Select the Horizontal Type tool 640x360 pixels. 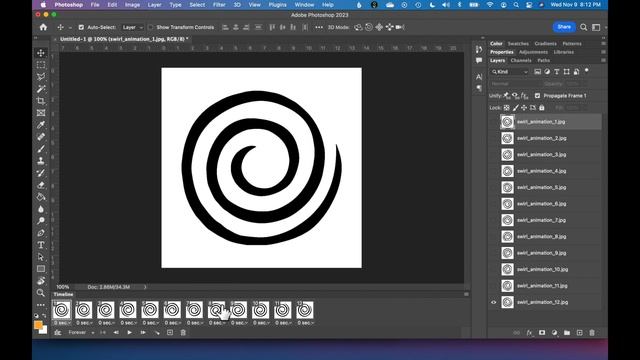pos(41,245)
